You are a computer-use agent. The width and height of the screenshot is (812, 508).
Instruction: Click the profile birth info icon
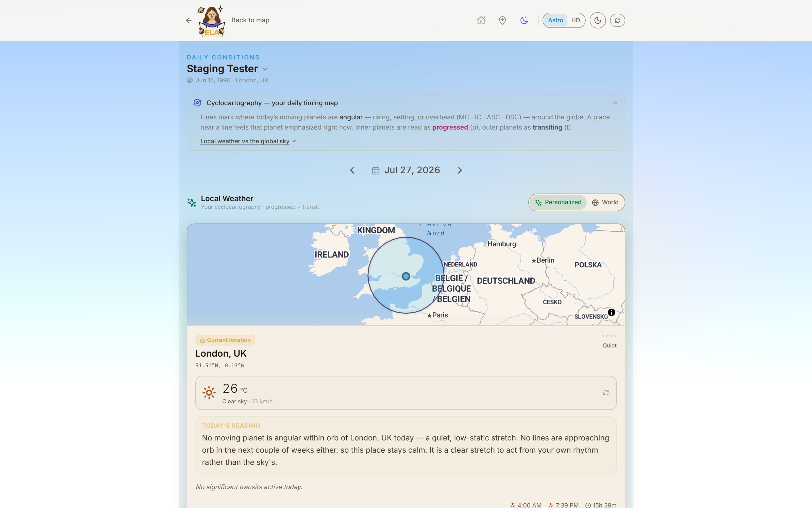click(x=190, y=80)
